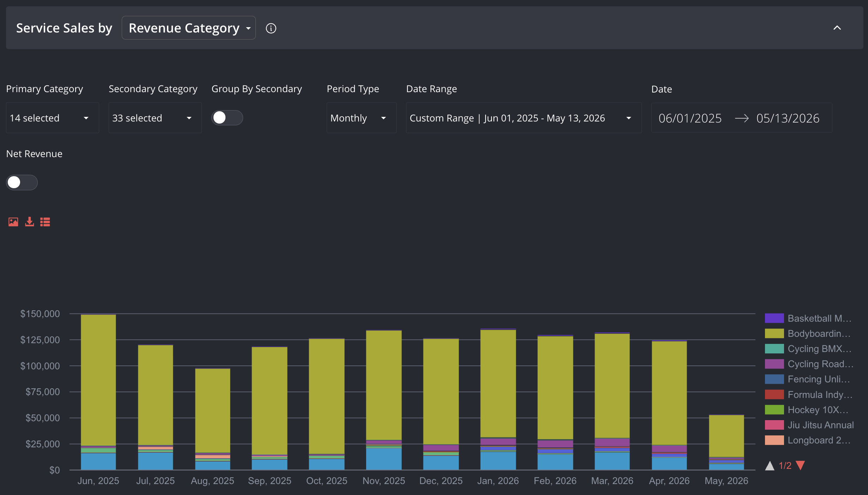The image size is (868, 495).
Task: Click the info icon beside Revenue Category
Action: [x=271, y=28]
